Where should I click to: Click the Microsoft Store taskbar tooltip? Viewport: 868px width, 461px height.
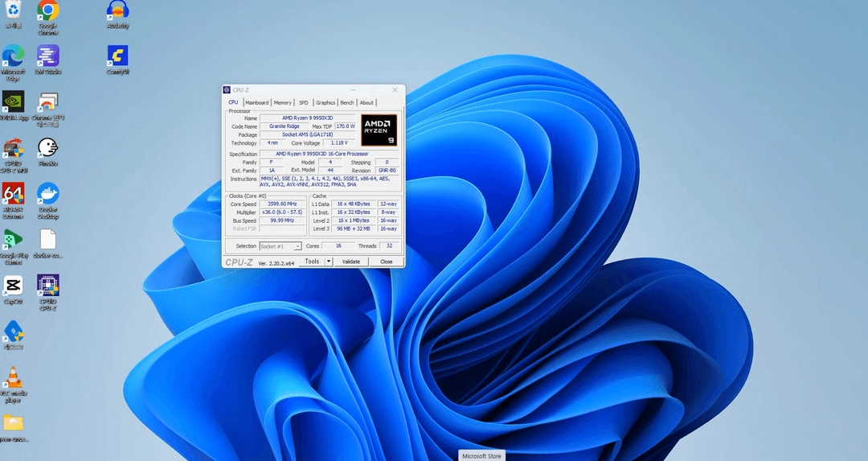tap(481, 456)
